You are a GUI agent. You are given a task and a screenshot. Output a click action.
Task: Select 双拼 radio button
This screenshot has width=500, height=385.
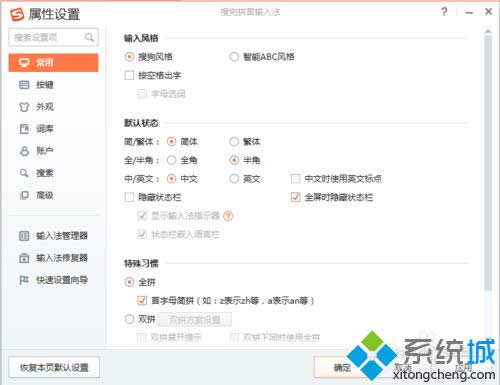point(129,319)
